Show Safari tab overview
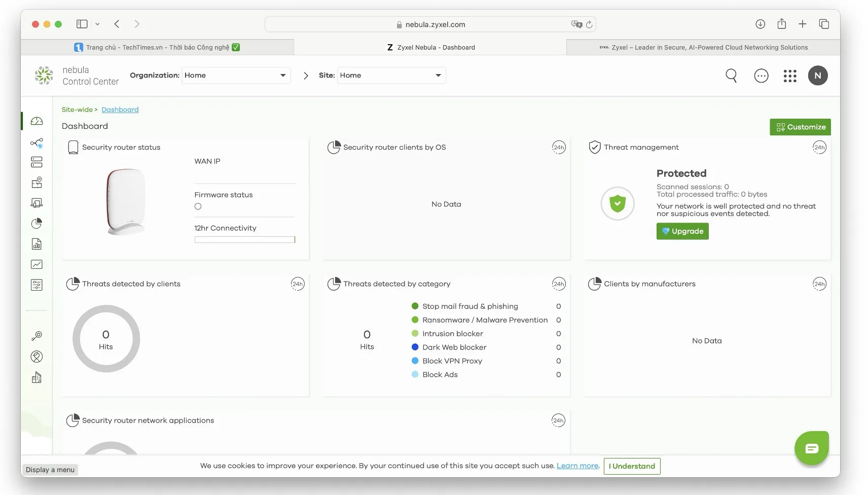The image size is (868, 495). tap(824, 24)
